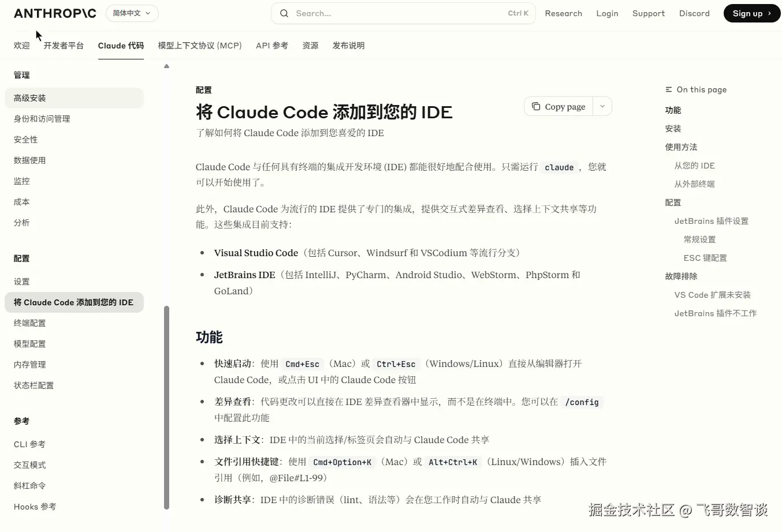The height and width of the screenshot is (532, 782).
Task: Click the /config inline code
Action: (582, 402)
